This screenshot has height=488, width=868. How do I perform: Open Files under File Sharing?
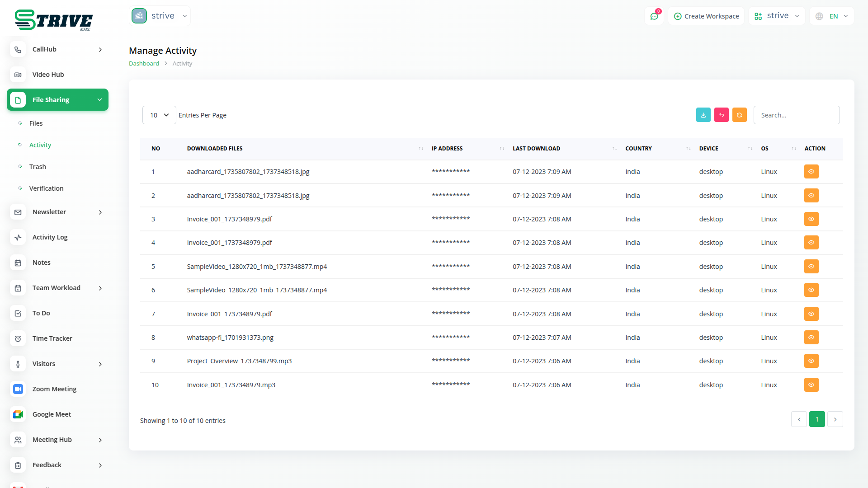pos(36,123)
